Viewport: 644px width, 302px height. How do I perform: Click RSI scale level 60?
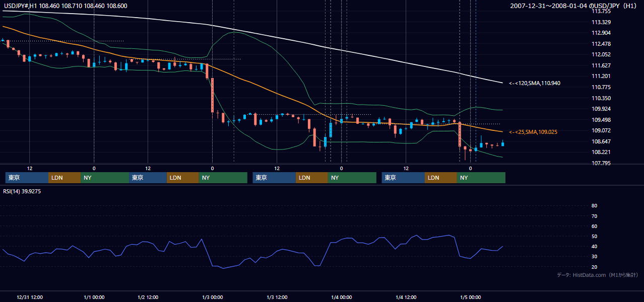pyautogui.click(x=594, y=226)
